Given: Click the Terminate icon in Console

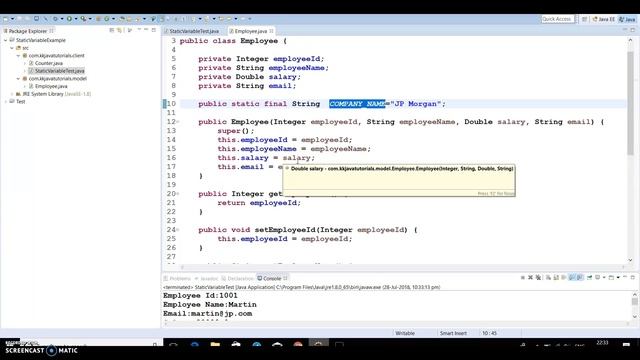Looking at the screenshot, I should (x=522, y=278).
